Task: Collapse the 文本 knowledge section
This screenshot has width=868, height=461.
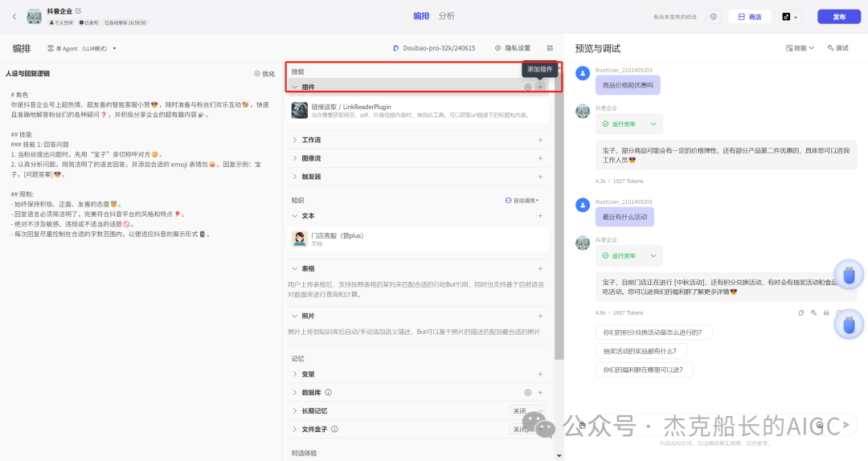Action: pos(294,216)
